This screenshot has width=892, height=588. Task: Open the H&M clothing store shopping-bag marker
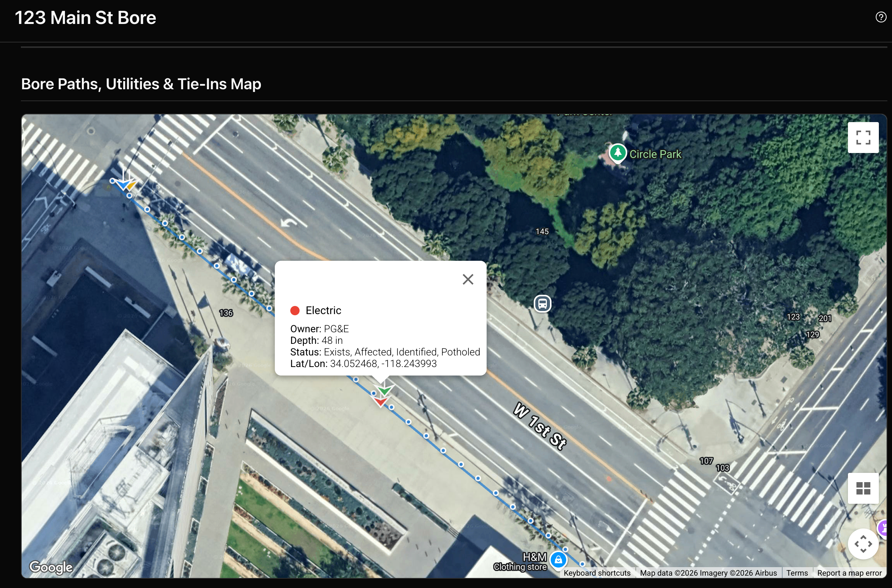(558, 559)
